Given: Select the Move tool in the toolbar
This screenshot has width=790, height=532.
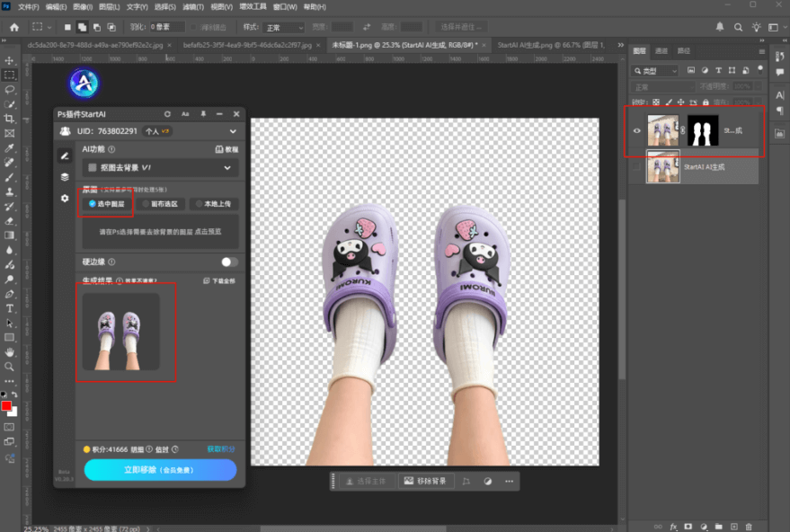Looking at the screenshot, I should 10,60.
